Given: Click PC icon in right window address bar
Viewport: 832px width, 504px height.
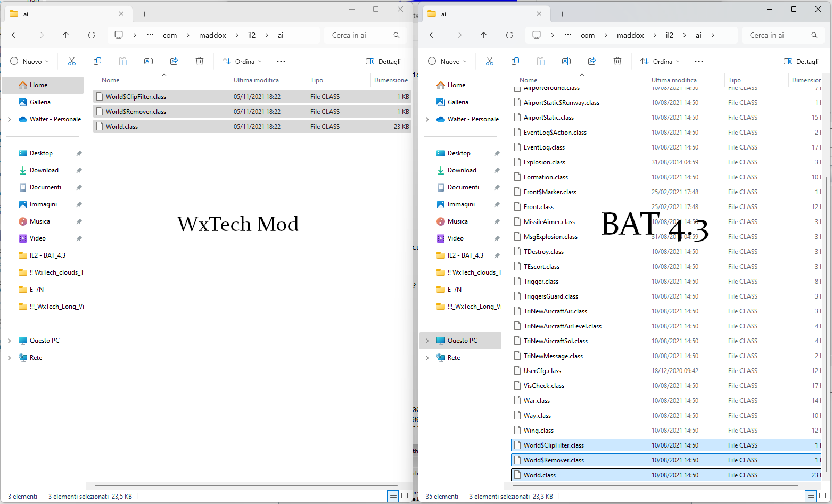Looking at the screenshot, I should (x=537, y=35).
